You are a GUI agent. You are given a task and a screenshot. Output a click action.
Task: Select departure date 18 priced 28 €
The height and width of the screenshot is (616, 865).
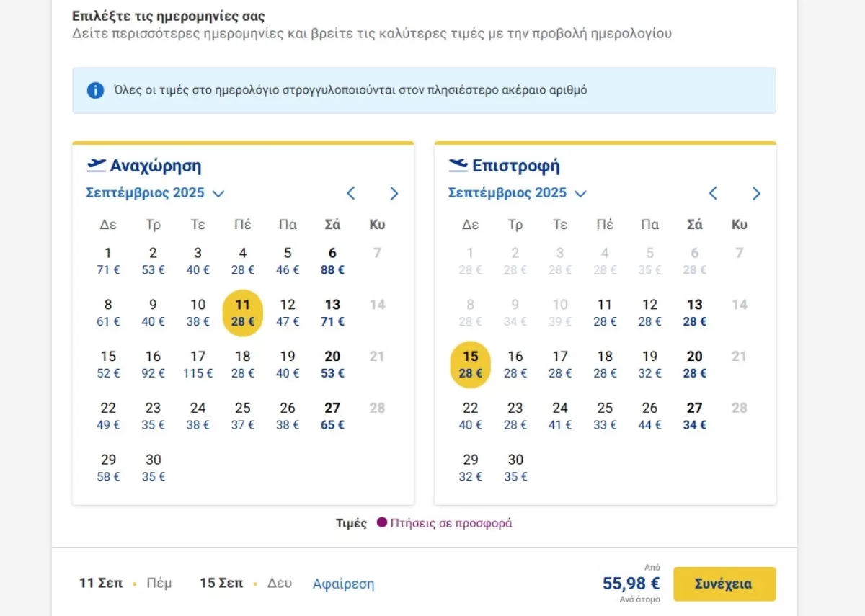point(243,364)
